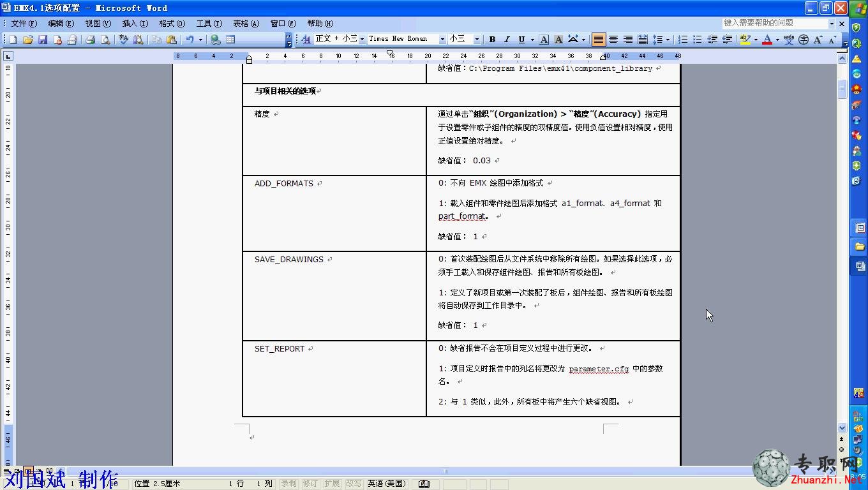Expand the underline style dropdown arrow
868x490 pixels.
[x=531, y=40]
